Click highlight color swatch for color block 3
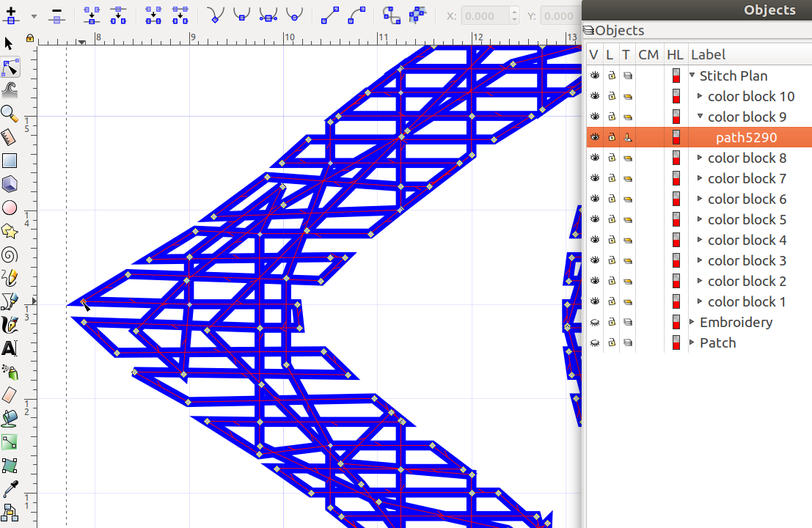Viewport: 812px width, 528px height. pyautogui.click(x=676, y=260)
